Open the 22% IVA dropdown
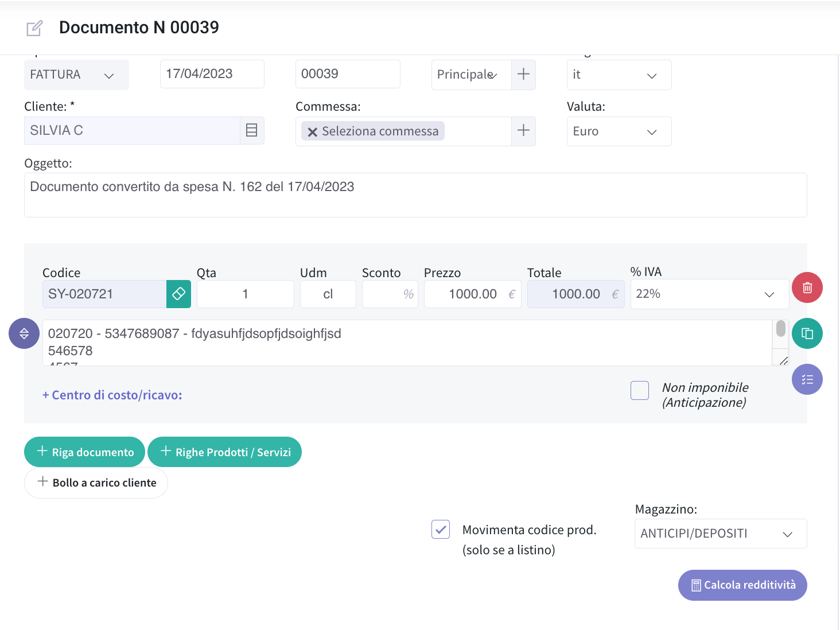 coord(710,294)
